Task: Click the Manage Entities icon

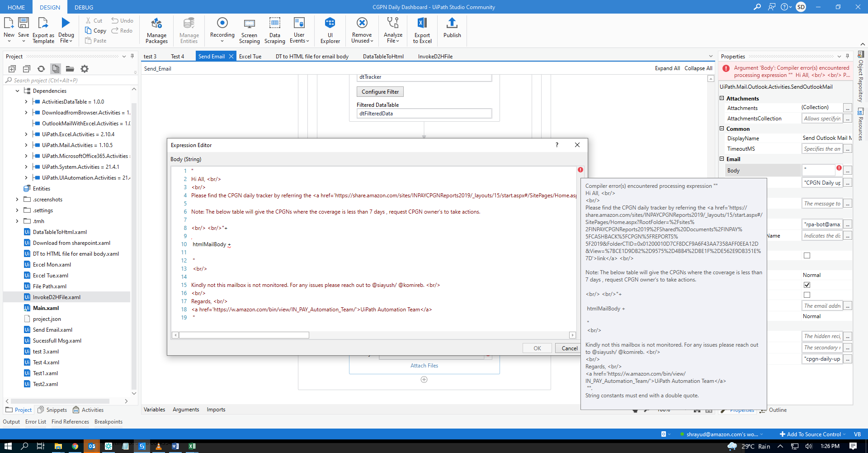Action: (x=189, y=23)
